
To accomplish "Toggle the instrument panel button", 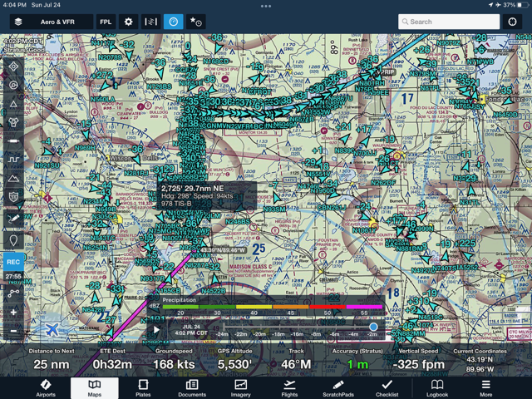I will (x=174, y=22).
